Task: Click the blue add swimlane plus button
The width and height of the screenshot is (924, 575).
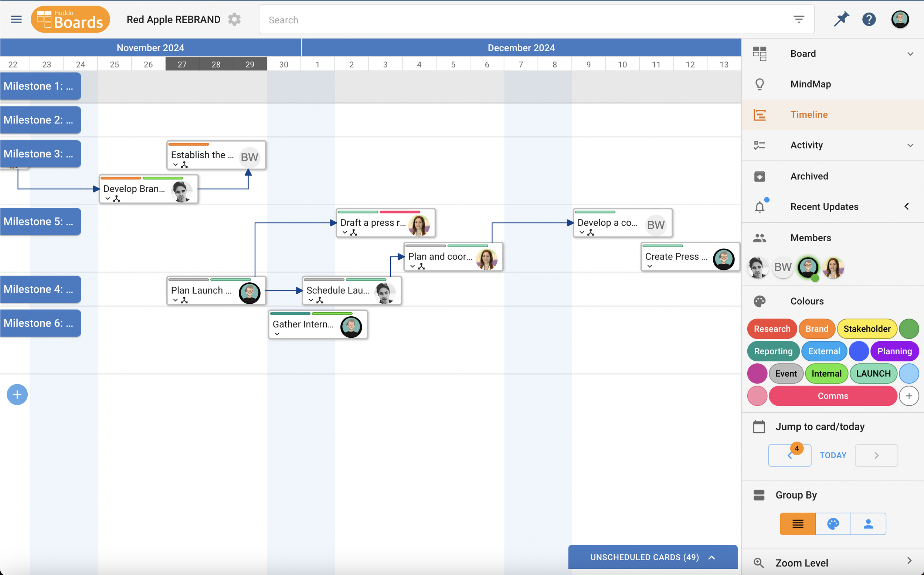Action: click(x=17, y=394)
